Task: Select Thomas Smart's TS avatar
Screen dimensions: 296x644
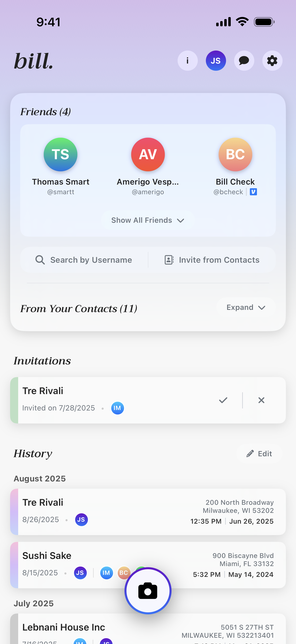Action: [x=61, y=154]
